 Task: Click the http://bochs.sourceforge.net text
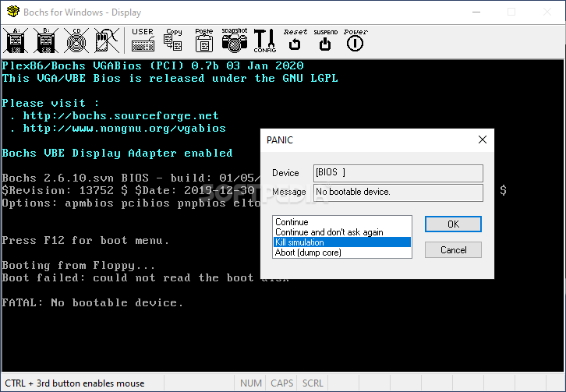(121, 116)
